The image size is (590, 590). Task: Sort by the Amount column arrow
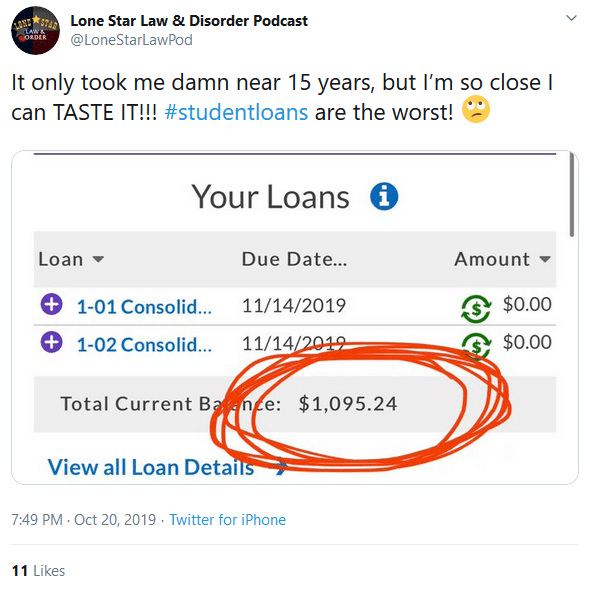coord(544,259)
